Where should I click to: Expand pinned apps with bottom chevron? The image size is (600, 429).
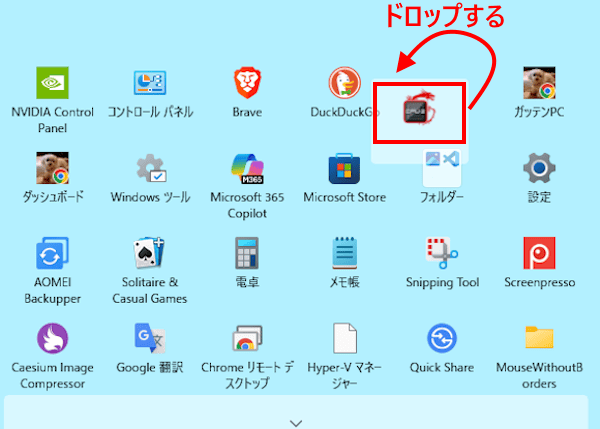tap(296, 423)
